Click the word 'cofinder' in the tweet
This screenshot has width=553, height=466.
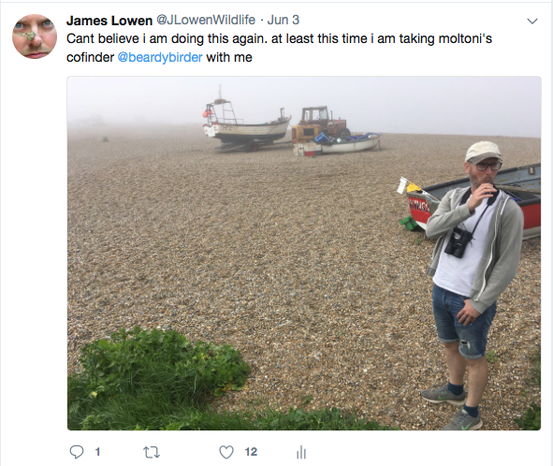[90, 57]
